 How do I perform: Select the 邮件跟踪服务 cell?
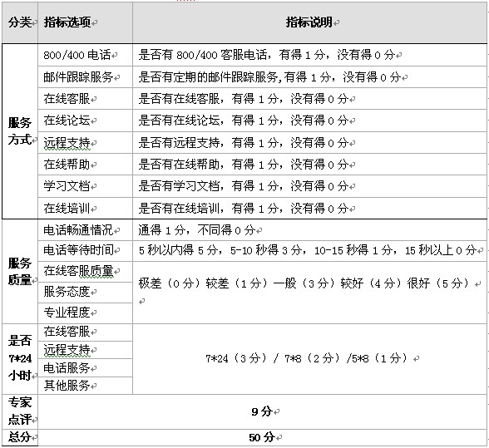coord(85,77)
